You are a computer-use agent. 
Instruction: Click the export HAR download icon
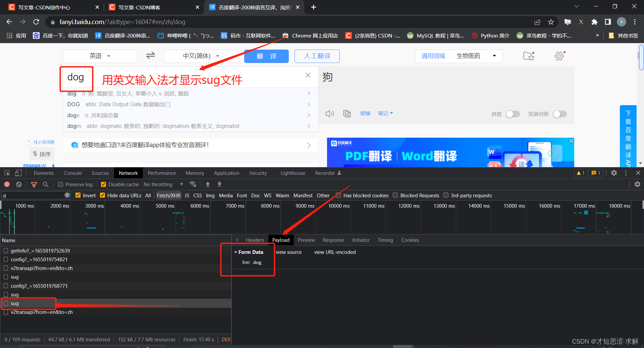(219, 184)
